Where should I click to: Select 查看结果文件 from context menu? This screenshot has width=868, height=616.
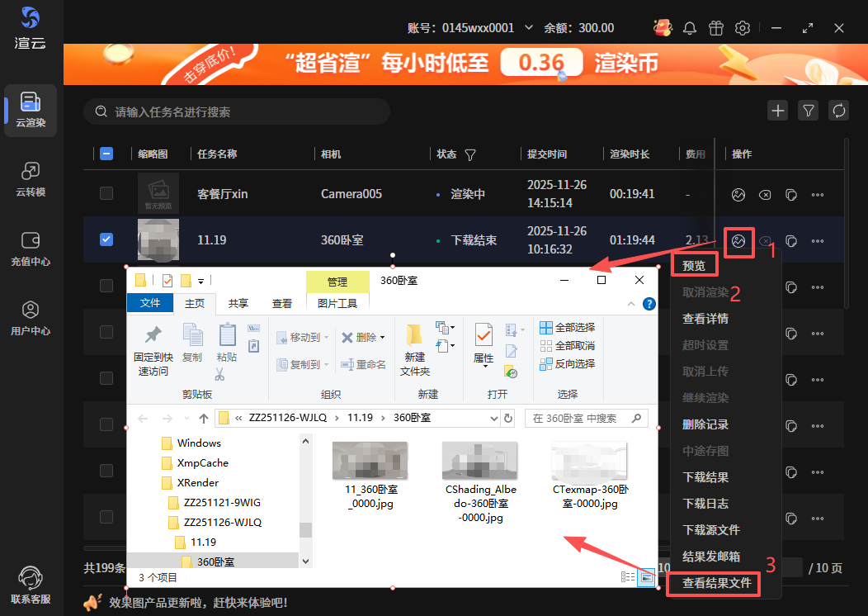(716, 583)
